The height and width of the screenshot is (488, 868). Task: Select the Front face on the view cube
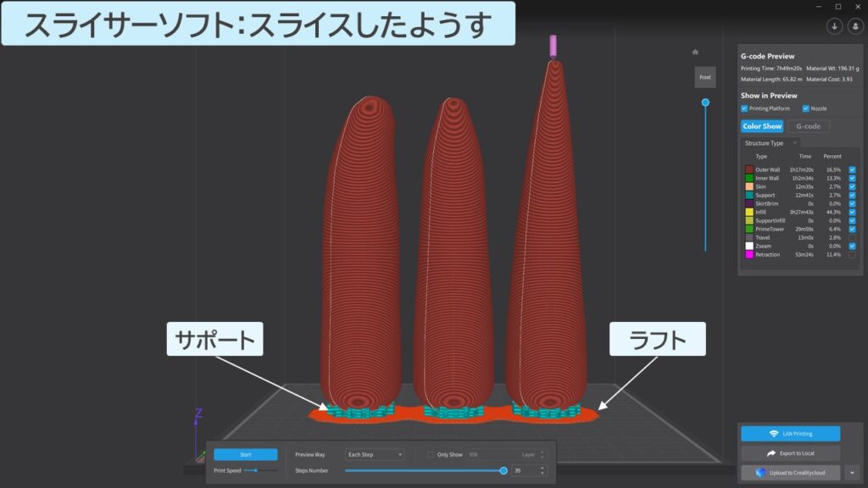pos(705,77)
